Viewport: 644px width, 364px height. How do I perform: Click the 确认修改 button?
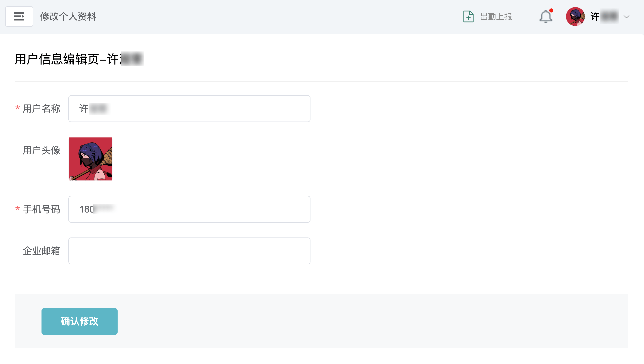click(79, 321)
